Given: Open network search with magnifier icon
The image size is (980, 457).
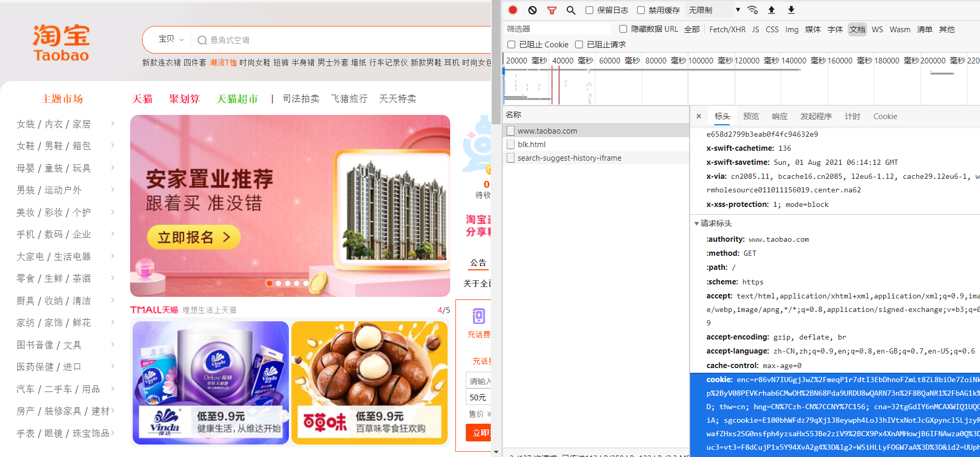Looking at the screenshot, I should coord(571,10).
